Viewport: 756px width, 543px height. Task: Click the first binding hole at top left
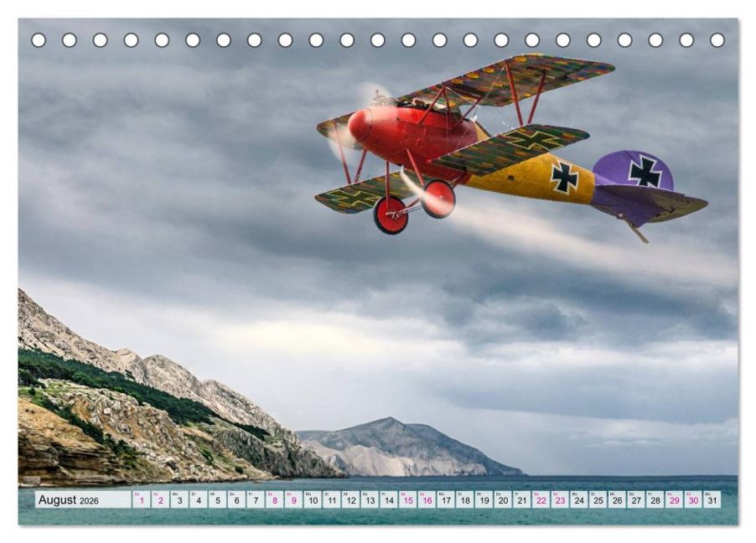point(39,40)
